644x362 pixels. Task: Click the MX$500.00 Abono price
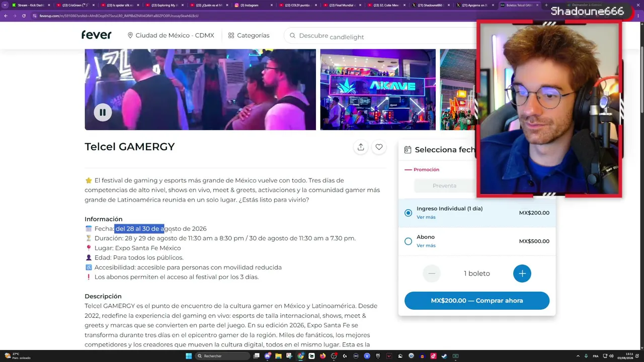click(x=534, y=241)
